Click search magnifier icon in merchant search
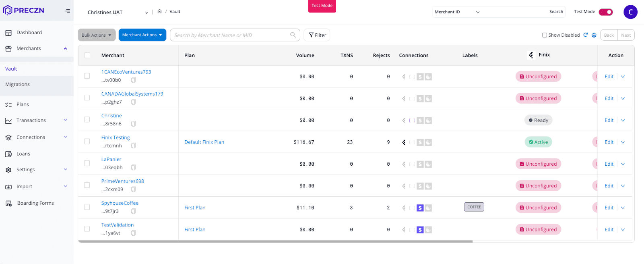The height and width of the screenshot is (264, 644). tap(293, 35)
